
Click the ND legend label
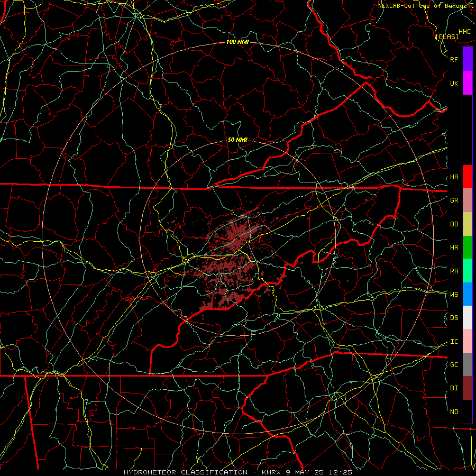click(x=454, y=412)
